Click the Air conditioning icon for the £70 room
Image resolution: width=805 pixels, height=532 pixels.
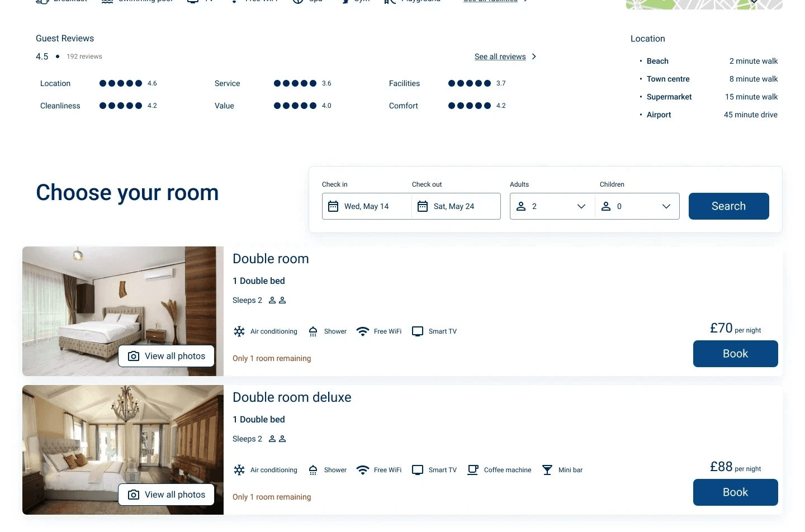click(x=239, y=331)
